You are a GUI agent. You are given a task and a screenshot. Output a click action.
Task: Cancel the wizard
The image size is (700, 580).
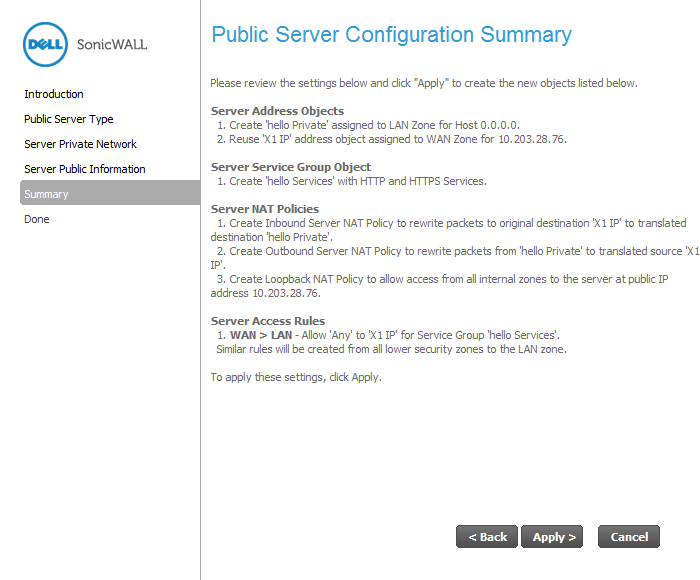629,536
